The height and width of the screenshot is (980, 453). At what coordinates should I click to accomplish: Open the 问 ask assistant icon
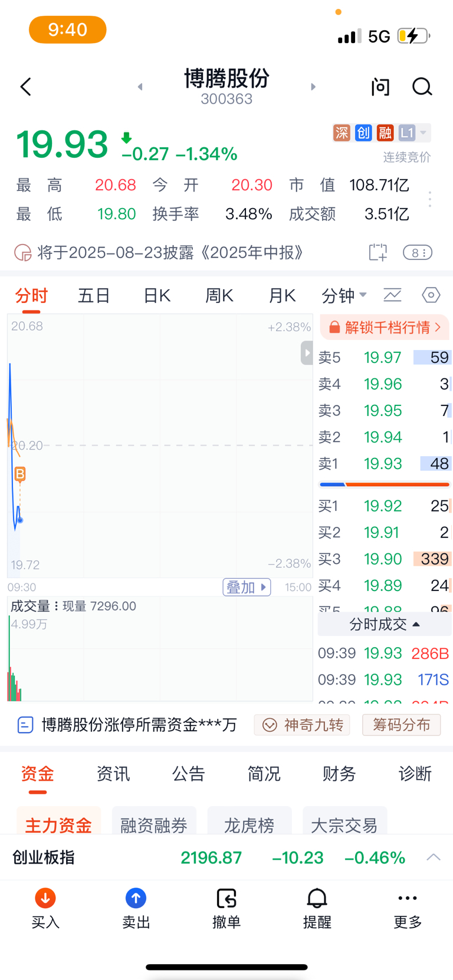pyautogui.click(x=380, y=87)
